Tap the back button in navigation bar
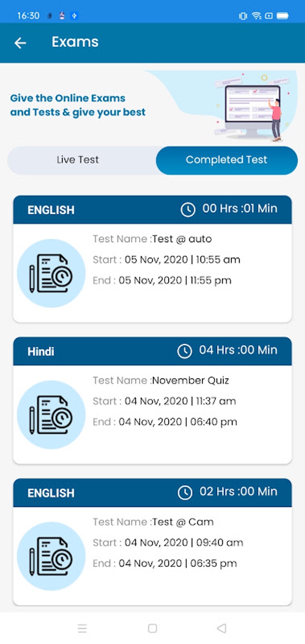 tap(222, 627)
